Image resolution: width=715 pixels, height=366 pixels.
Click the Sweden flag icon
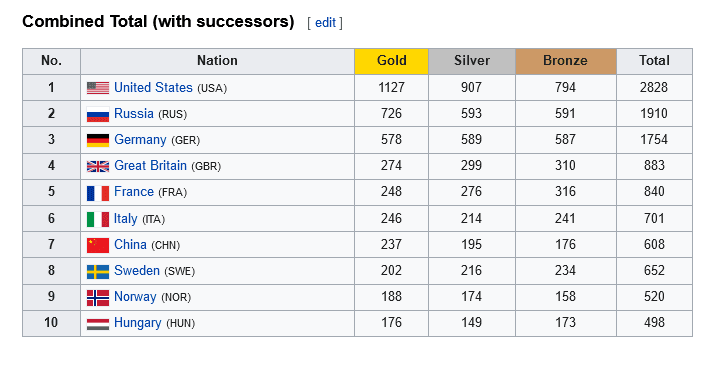98,272
